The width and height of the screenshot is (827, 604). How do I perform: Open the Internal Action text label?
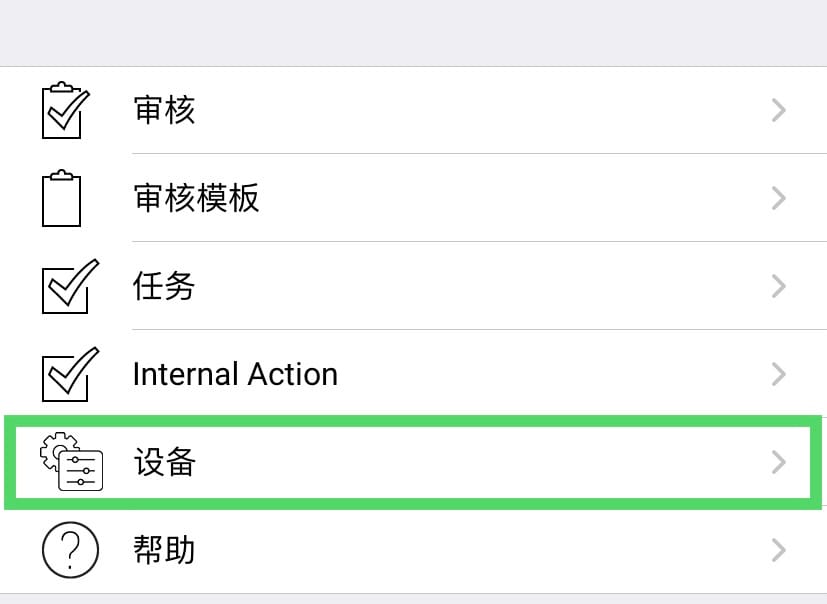[235, 374]
